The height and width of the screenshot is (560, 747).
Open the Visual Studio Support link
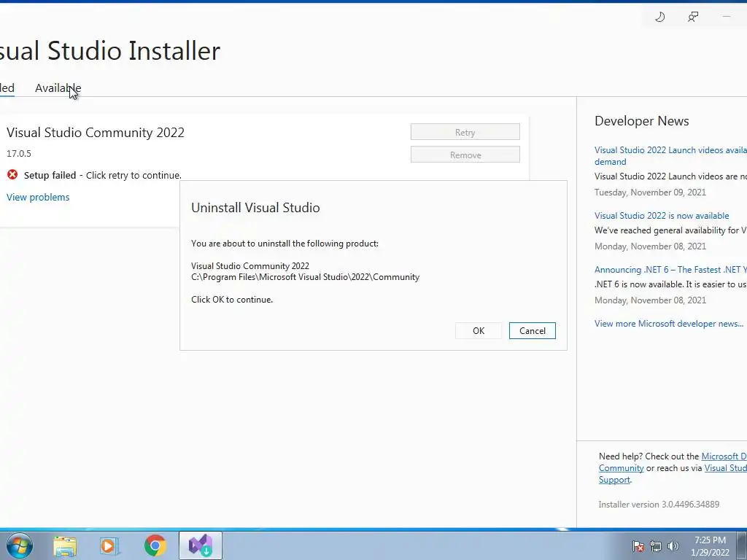673,474
